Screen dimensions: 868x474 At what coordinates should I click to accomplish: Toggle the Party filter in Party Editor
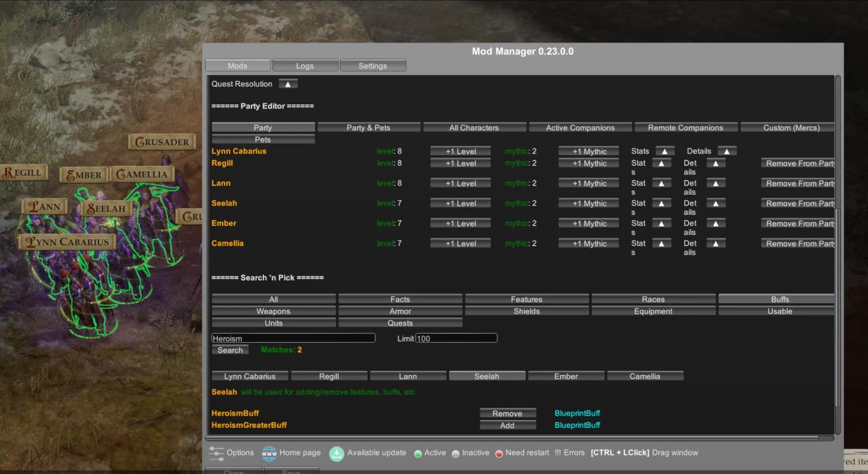[263, 128]
